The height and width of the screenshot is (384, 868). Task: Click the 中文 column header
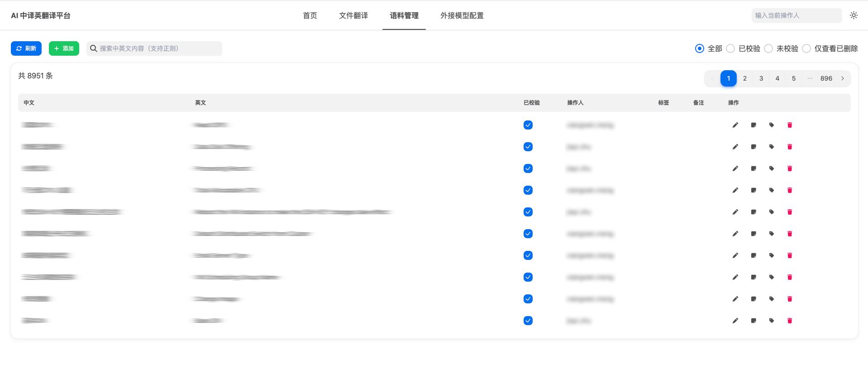[x=29, y=103]
